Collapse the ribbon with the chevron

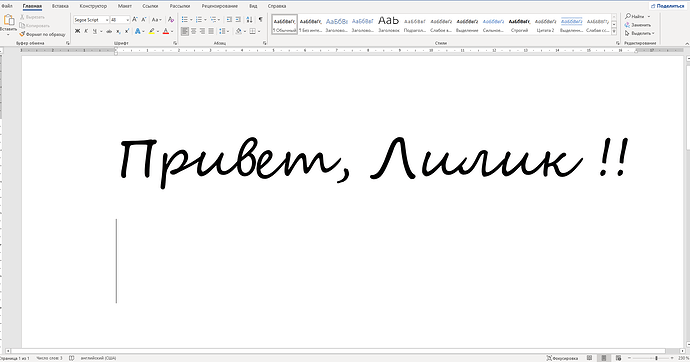687,43
